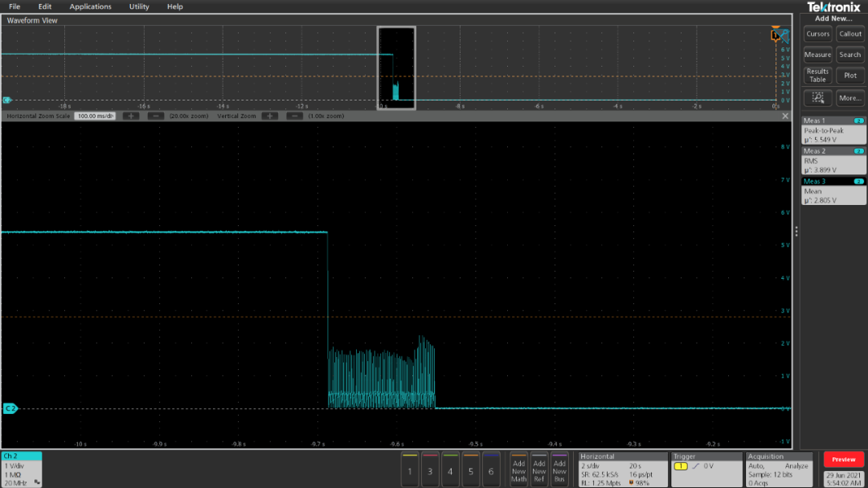Click the Horizontal Zoom Scale field
This screenshot has height=488, width=868.
pyautogui.click(x=96, y=116)
